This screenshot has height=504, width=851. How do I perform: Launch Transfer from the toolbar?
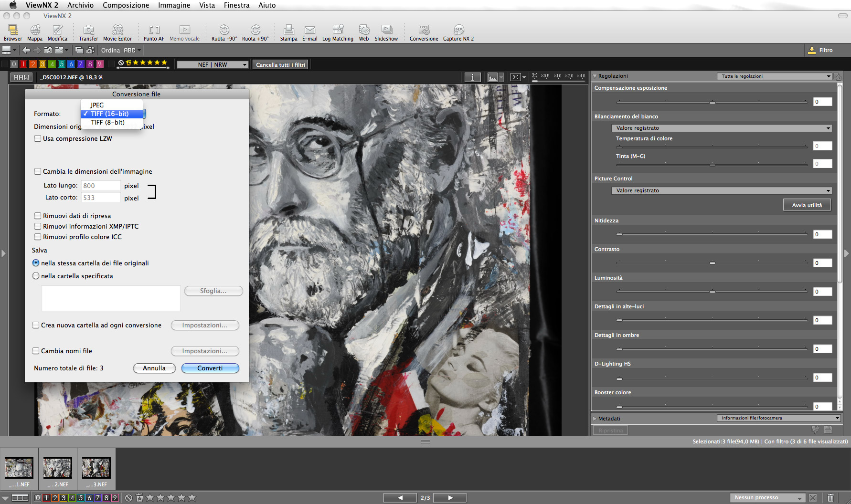pyautogui.click(x=88, y=32)
